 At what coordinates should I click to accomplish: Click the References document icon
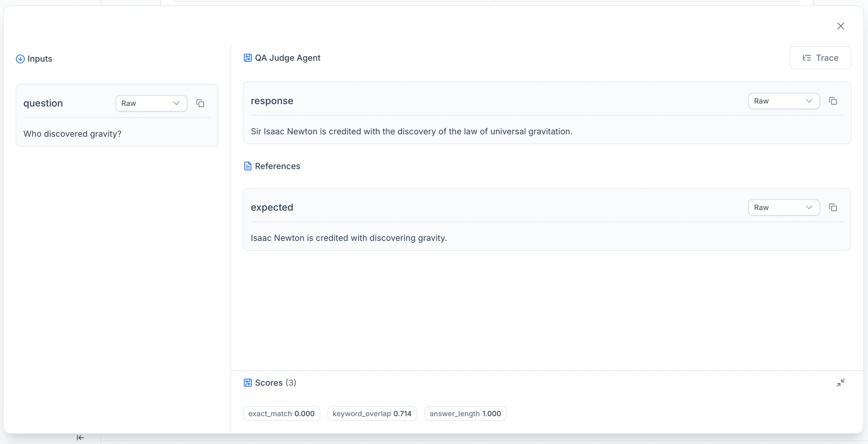pos(248,166)
